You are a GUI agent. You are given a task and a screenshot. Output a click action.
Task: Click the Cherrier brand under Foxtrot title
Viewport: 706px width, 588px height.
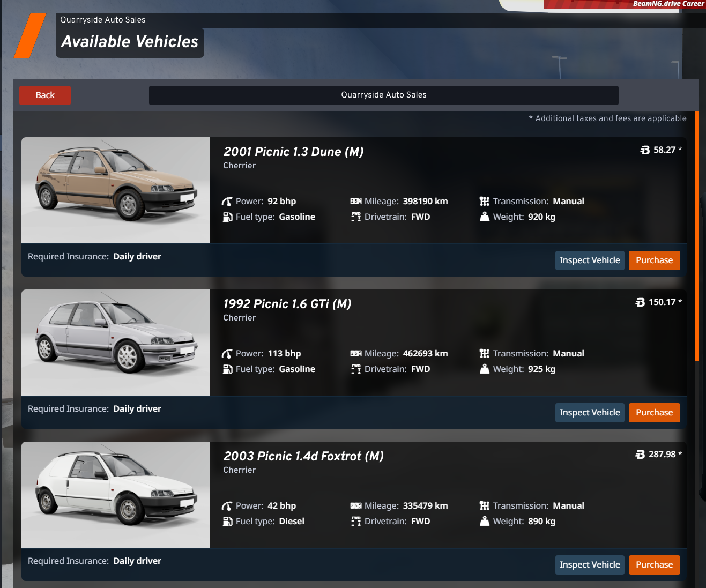[x=240, y=470]
